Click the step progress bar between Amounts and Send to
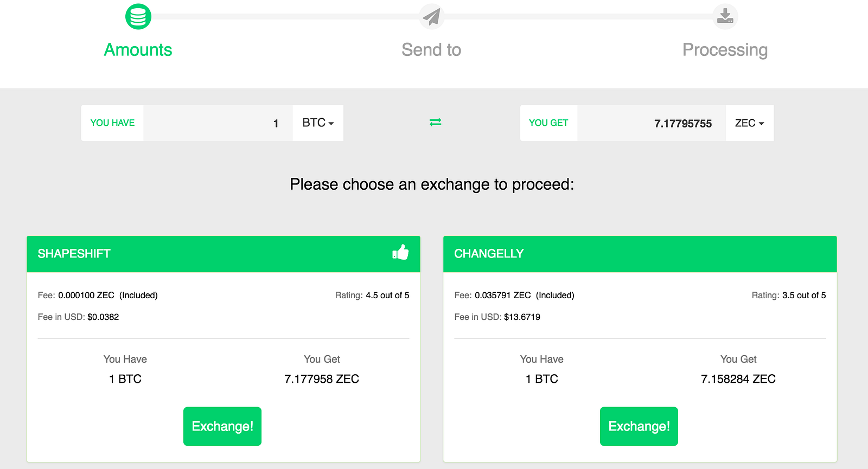 click(285, 17)
